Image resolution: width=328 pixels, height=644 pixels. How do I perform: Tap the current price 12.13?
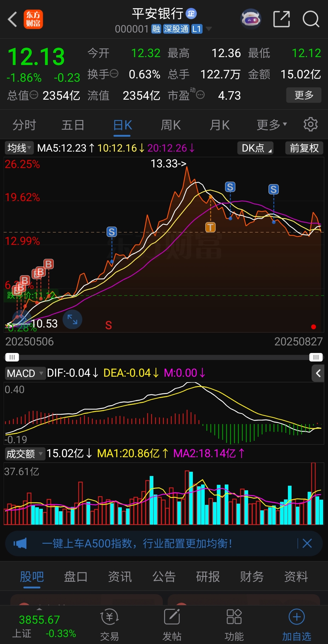pos(36,57)
